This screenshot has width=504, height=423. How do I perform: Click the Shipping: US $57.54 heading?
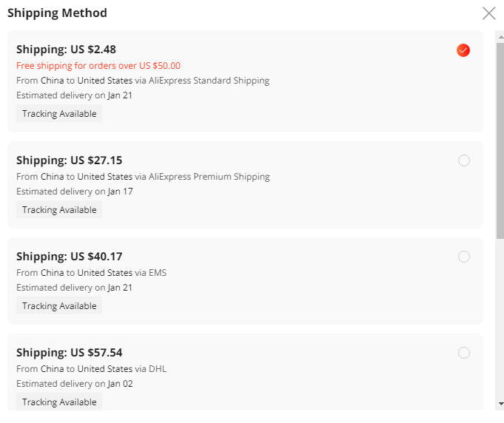[69, 353]
